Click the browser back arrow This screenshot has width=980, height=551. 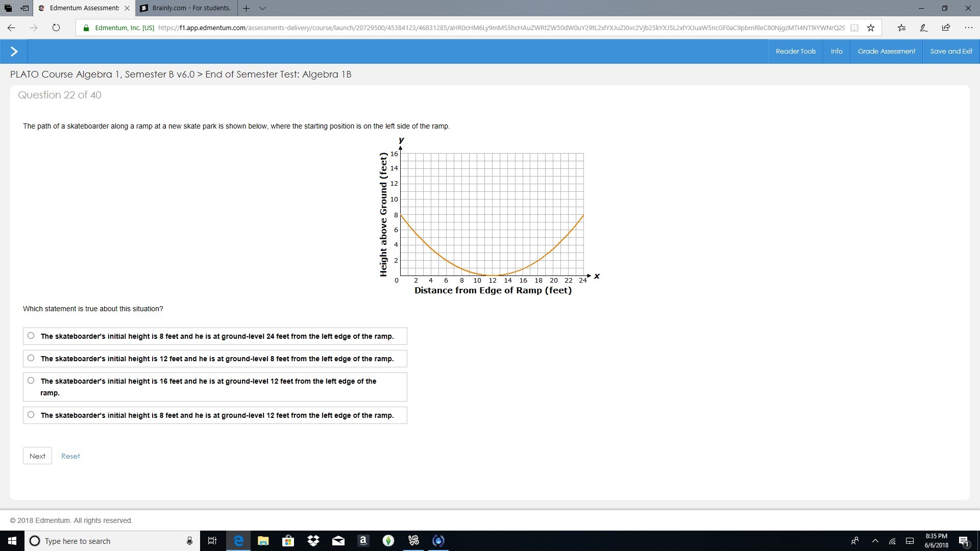coord(11,28)
